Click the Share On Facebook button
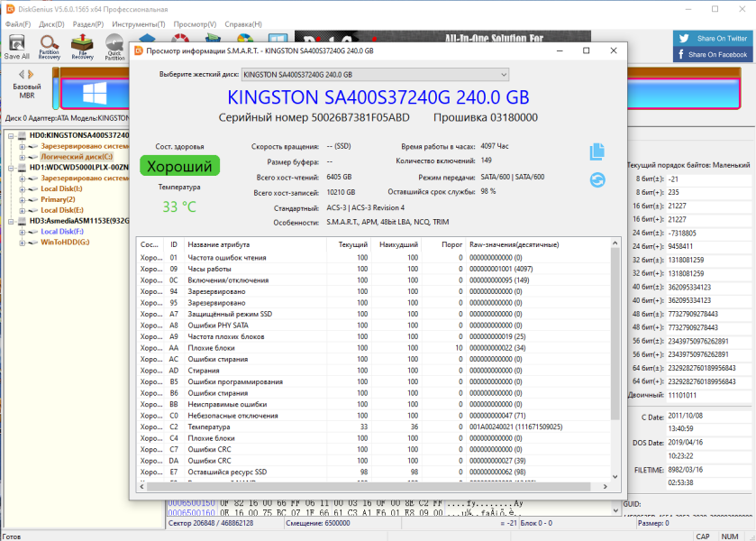Image resolution: width=756 pixels, height=541 pixels. 712,54
